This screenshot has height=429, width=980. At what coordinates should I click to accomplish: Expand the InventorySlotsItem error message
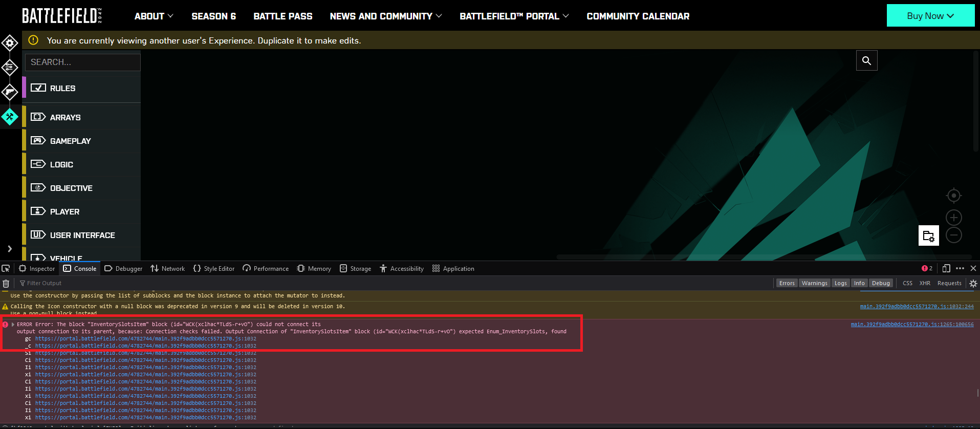coord(13,325)
